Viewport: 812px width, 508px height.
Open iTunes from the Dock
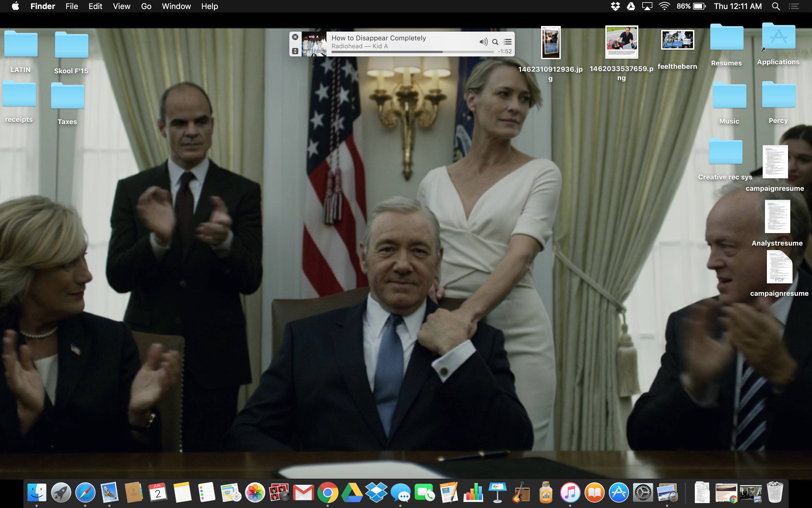570,492
